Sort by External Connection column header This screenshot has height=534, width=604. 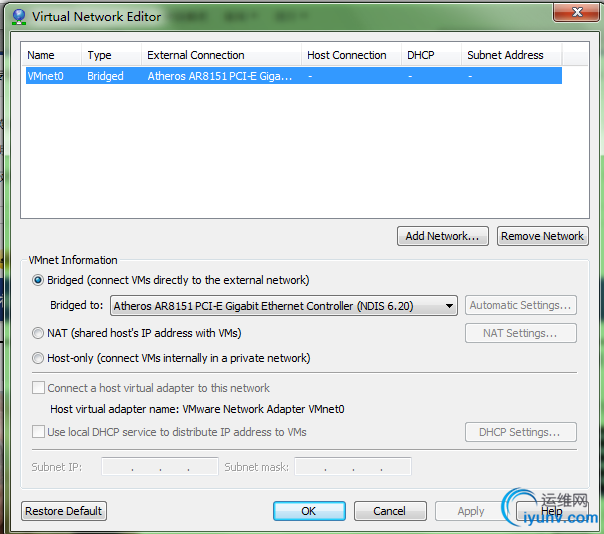click(221, 55)
